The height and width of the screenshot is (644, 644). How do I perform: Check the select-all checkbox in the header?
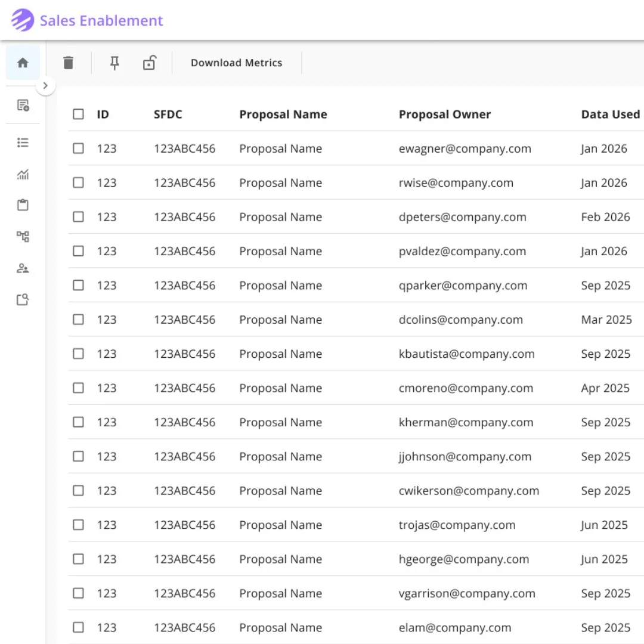tap(78, 114)
